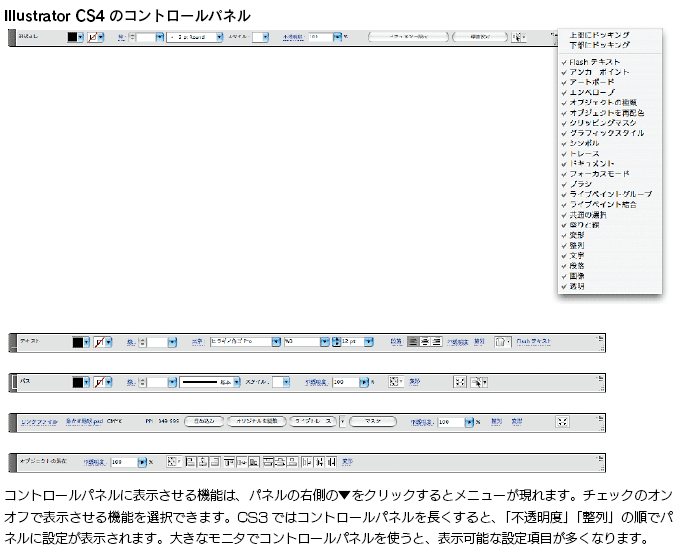Click document icon in テキスト bar
Viewport: 681px width, 557px height.
pos(502,342)
